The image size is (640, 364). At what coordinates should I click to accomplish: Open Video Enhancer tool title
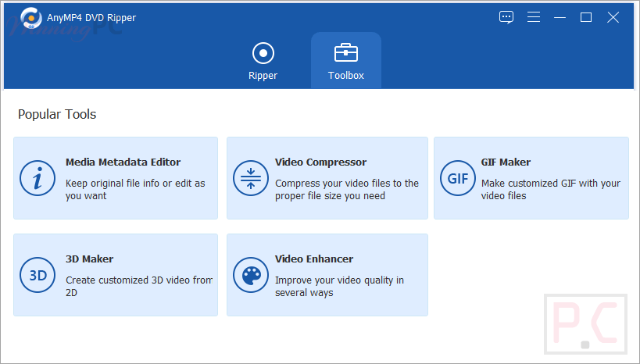[x=314, y=259]
